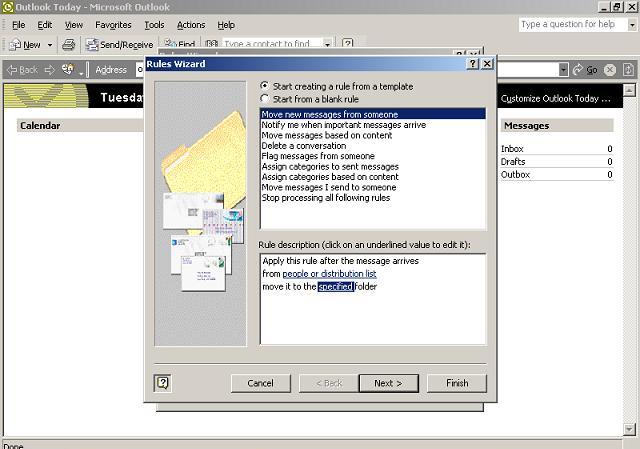Click the Next button in Rules Wizard
The height and width of the screenshot is (449, 640).
point(389,383)
